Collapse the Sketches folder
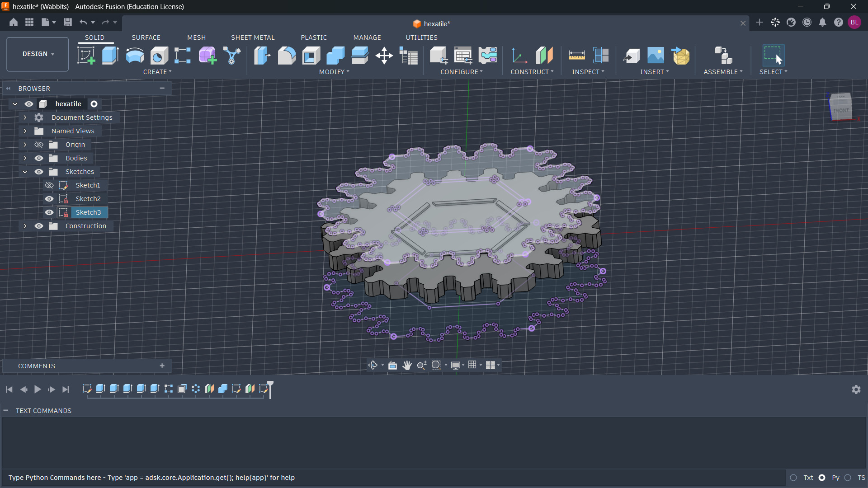This screenshot has width=868, height=488. (x=25, y=172)
